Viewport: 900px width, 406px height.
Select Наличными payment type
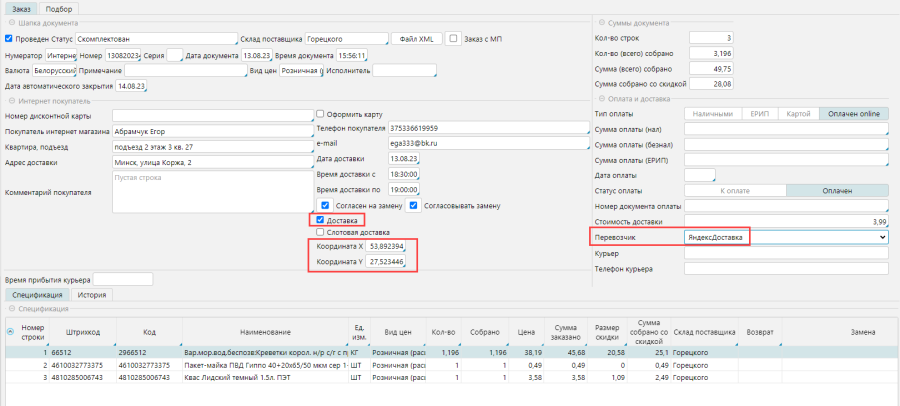click(x=712, y=114)
